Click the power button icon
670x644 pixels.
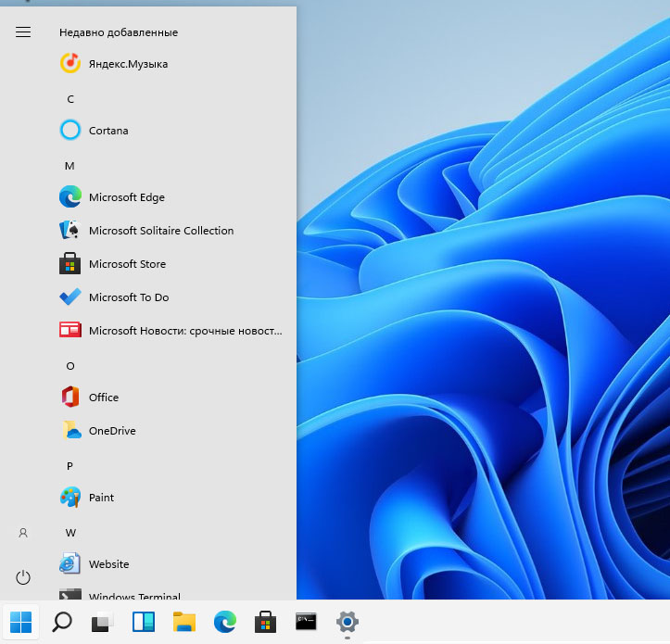point(23,577)
